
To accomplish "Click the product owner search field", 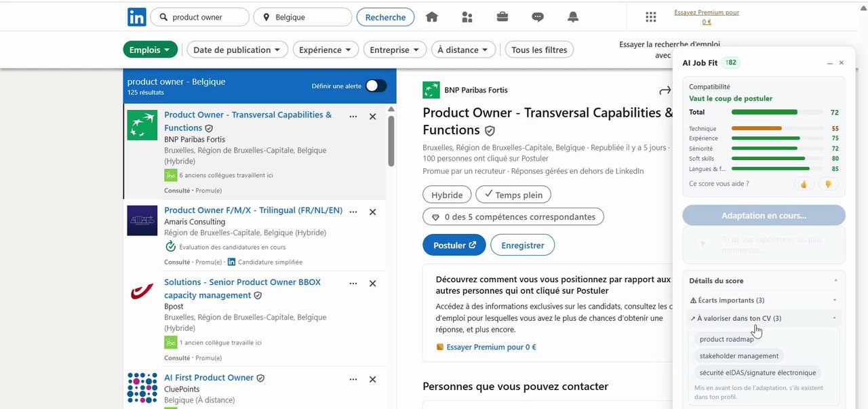I will tap(199, 17).
